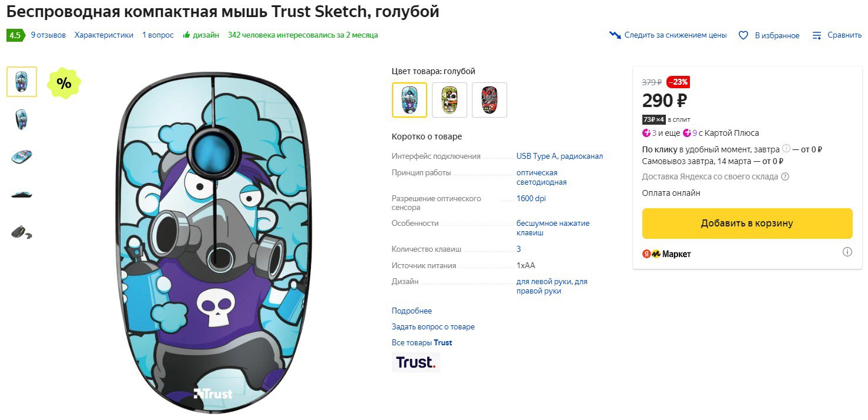Expand details via Подробнее link
The width and height of the screenshot is (868, 420).
[411, 311]
